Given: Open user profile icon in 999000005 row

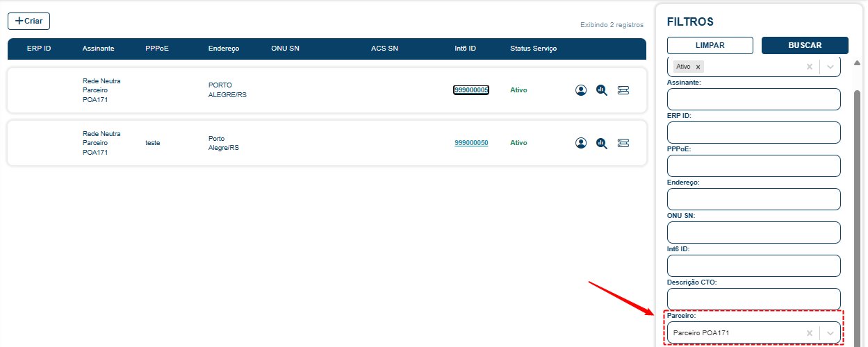Looking at the screenshot, I should tap(581, 90).
